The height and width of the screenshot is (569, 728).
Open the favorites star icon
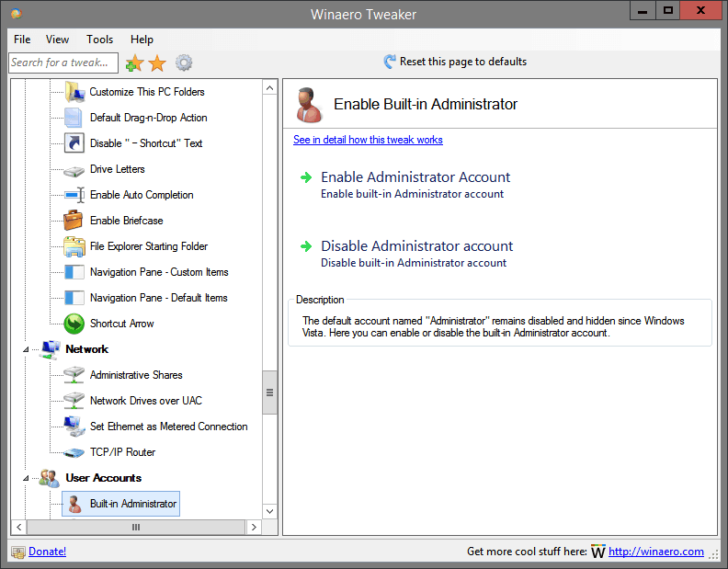coord(157,63)
